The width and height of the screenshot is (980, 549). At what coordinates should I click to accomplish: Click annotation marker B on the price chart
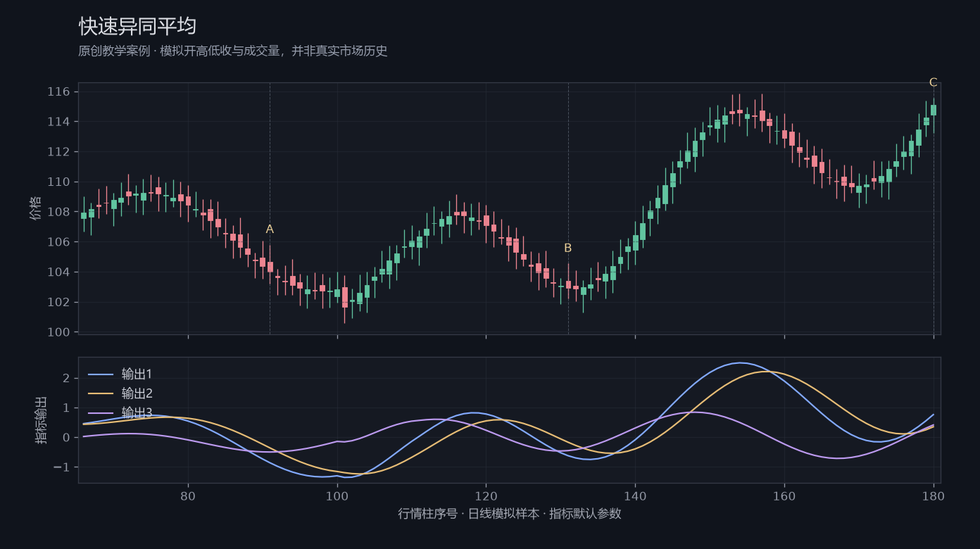point(568,248)
